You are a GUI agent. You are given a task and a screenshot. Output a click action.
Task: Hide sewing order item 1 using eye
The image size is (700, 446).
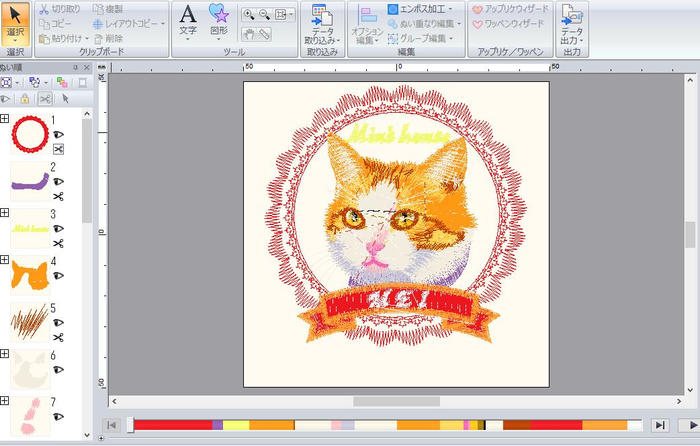click(x=58, y=134)
